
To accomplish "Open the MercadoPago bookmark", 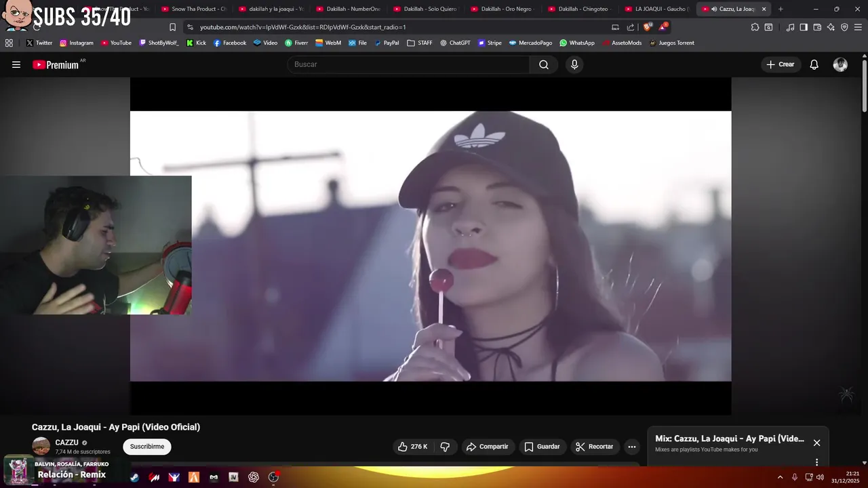I will [x=530, y=43].
